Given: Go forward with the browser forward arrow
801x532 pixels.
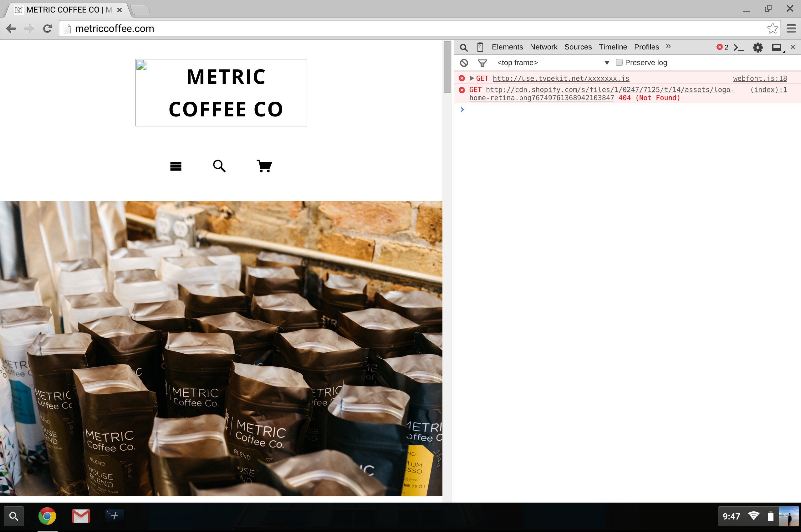Looking at the screenshot, I should pyautogui.click(x=29, y=28).
